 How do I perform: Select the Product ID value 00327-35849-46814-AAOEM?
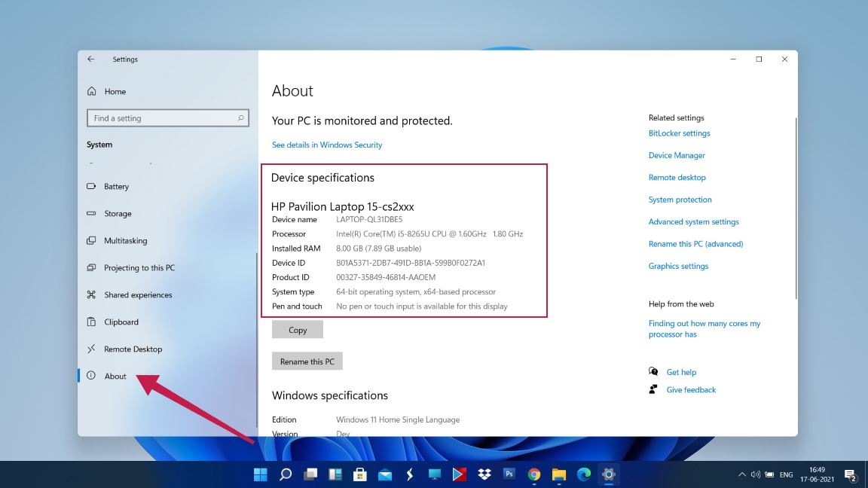[x=386, y=277]
